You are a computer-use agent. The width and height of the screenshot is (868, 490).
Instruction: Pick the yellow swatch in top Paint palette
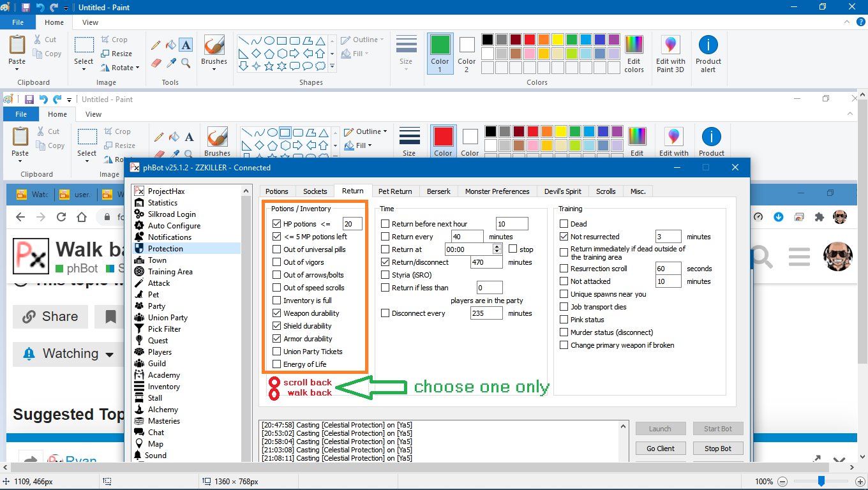pyautogui.click(x=557, y=40)
